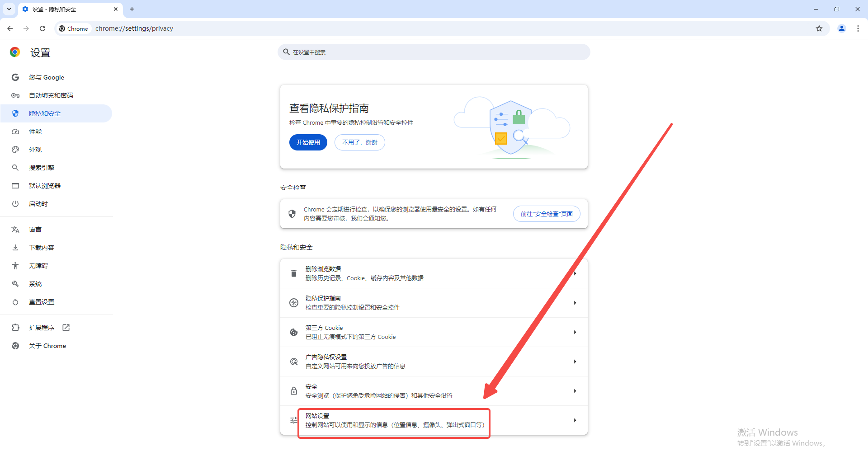Select 重置设置 in the sidebar
Viewport: 868px width, 470px height.
point(56,302)
